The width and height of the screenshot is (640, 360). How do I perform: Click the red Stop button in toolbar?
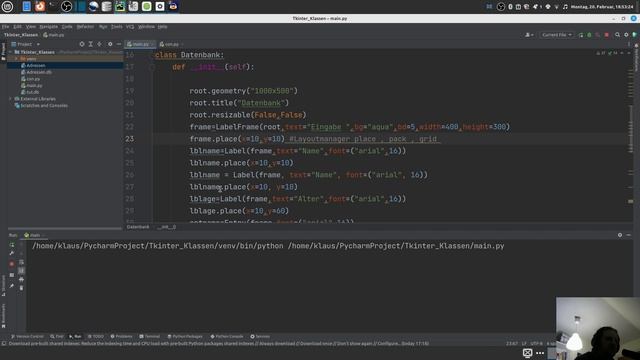click(607, 35)
